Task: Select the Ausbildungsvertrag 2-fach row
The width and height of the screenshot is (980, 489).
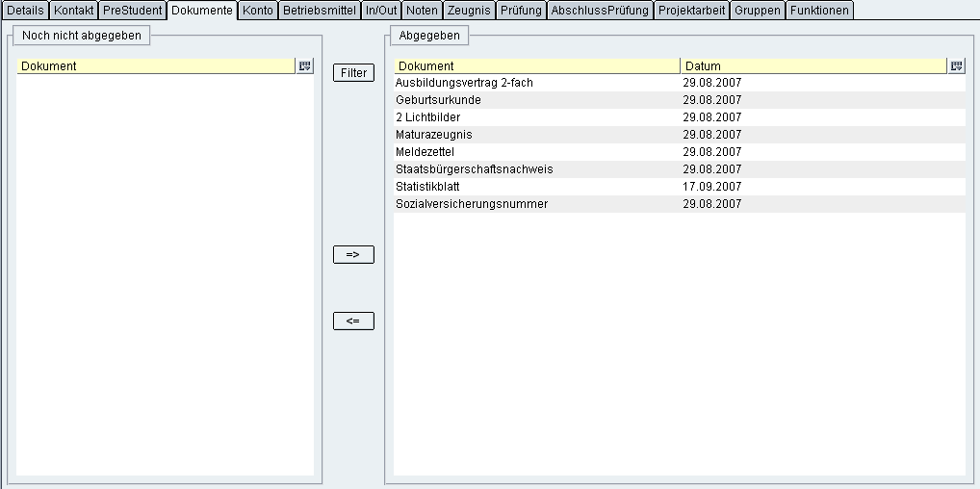Action: tap(464, 83)
